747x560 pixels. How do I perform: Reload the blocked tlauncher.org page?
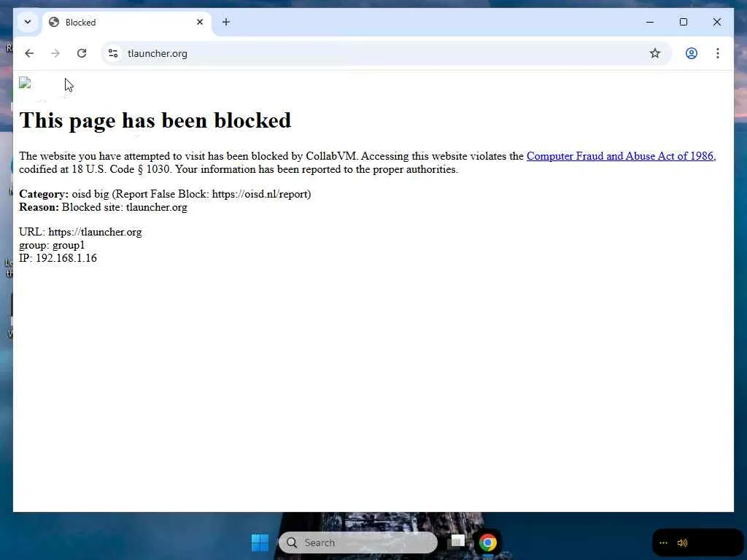point(82,53)
